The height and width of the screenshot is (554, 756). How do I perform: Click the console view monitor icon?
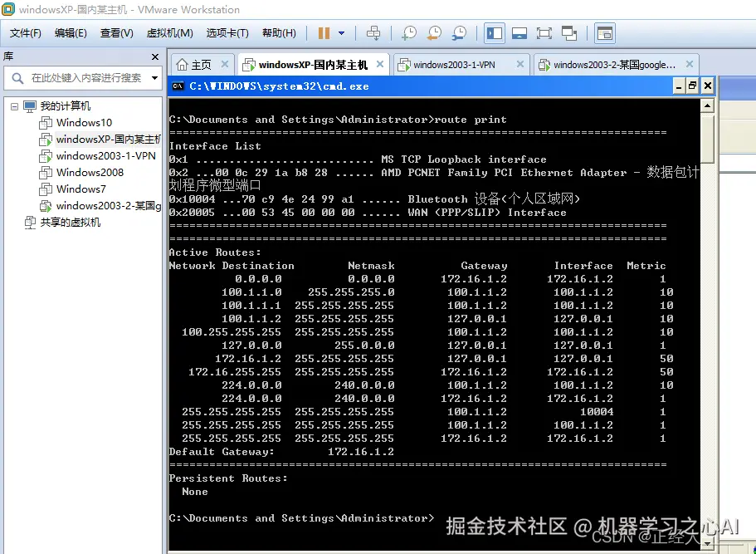[x=519, y=33]
